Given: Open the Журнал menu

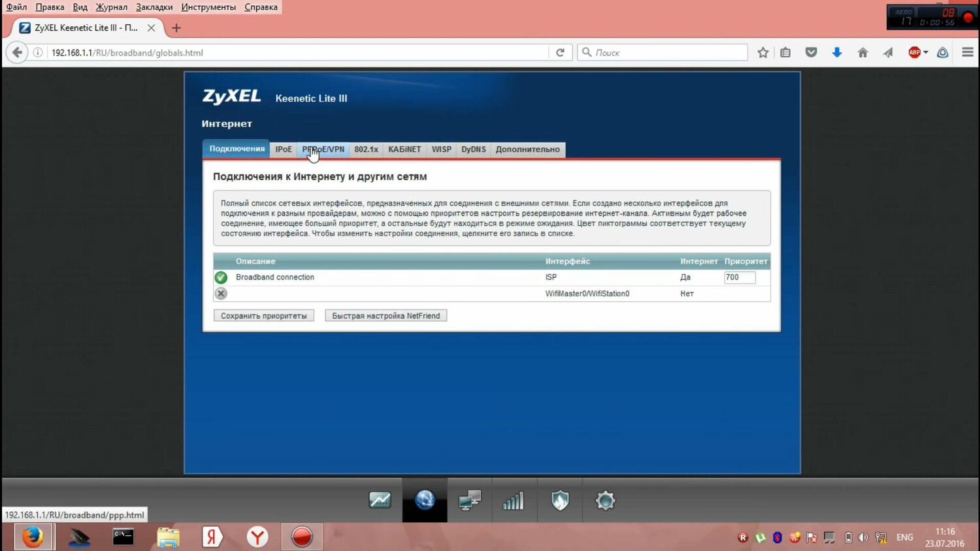Looking at the screenshot, I should 112,7.
